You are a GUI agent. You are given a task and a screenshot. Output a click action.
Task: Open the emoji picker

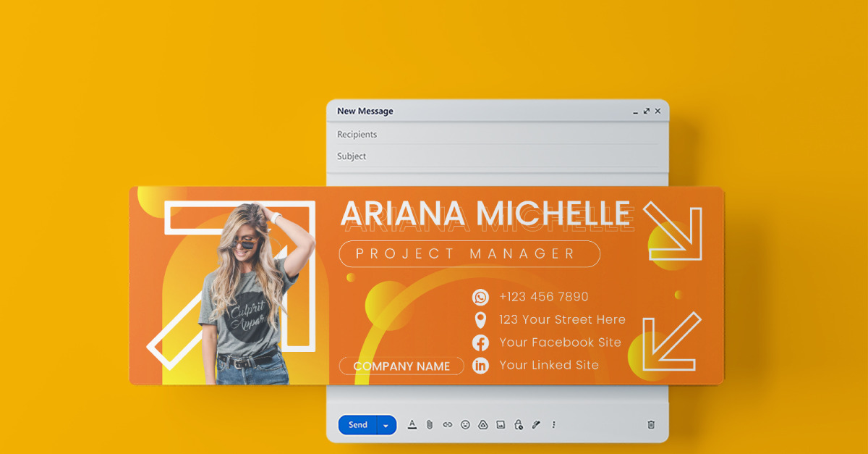(x=465, y=425)
